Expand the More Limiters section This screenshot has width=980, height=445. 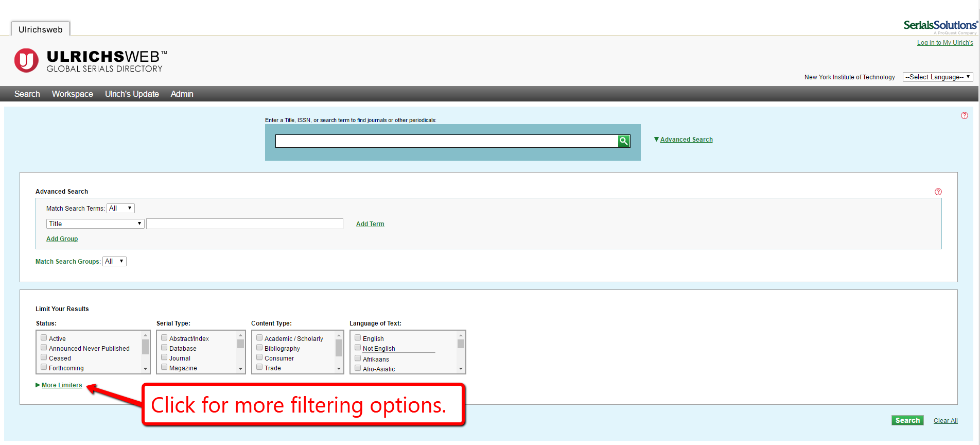pyautogui.click(x=62, y=385)
